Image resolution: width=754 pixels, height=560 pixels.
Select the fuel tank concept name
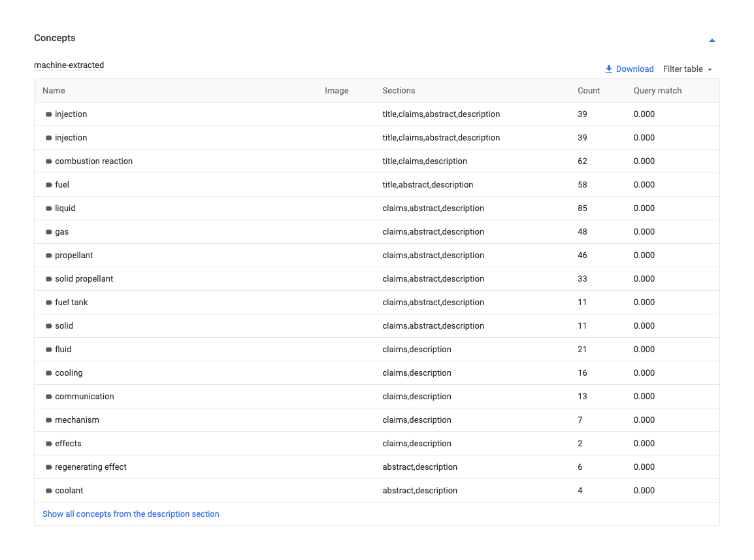(x=71, y=303)
